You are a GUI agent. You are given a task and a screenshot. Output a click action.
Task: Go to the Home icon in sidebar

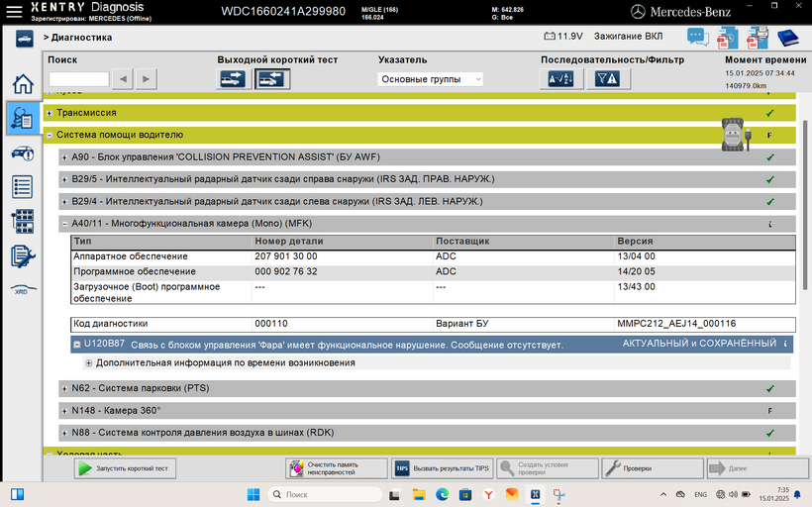click(23, 84)
